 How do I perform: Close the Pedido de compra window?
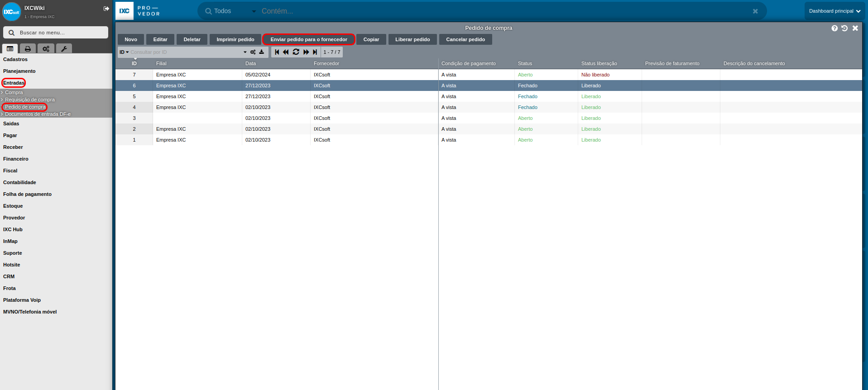(855, 28)
